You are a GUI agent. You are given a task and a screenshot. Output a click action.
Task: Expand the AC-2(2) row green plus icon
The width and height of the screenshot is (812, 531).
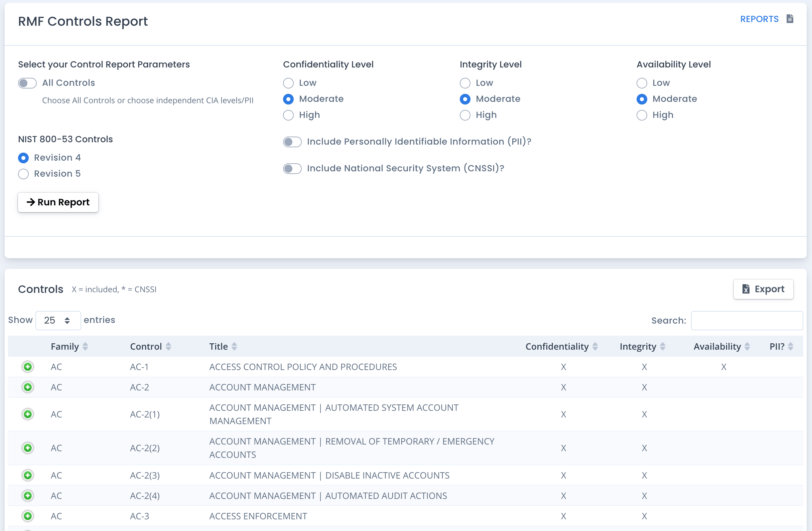(28, 448)
